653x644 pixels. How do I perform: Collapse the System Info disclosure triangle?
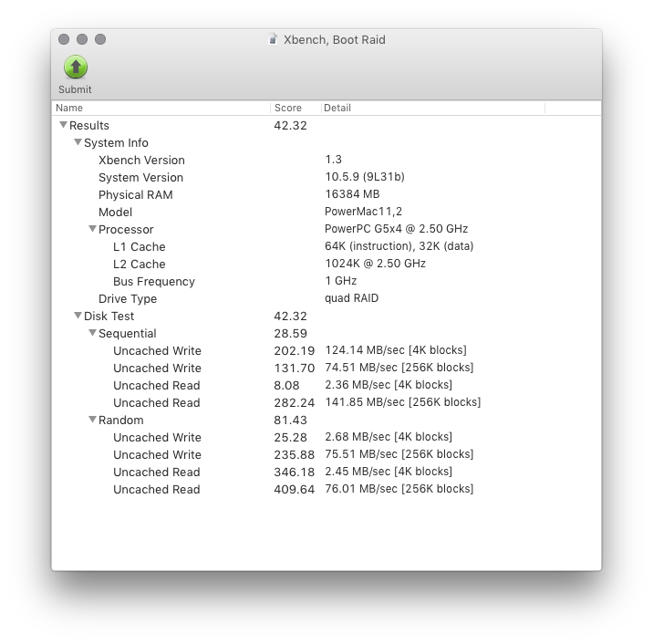[x=78, y=142]
